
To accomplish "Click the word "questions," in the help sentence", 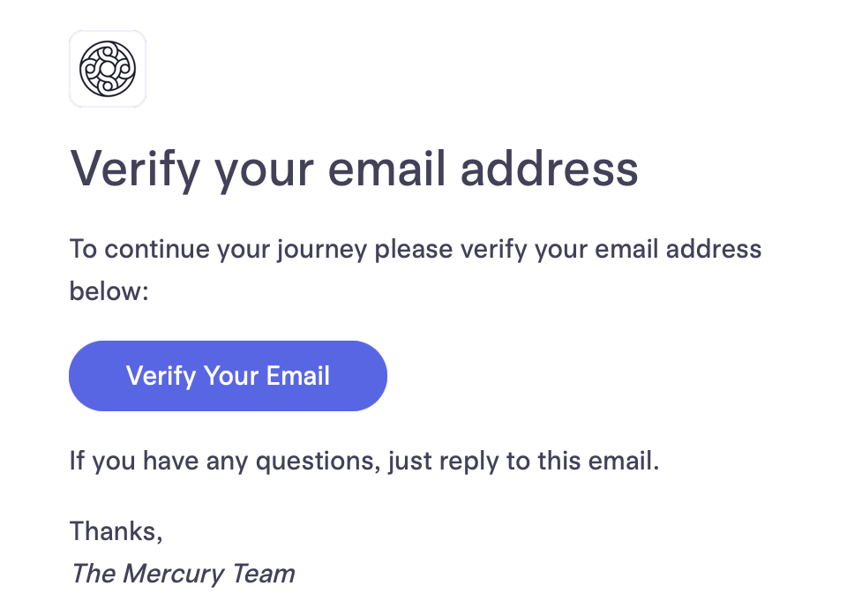I will [x=319, y=463].
